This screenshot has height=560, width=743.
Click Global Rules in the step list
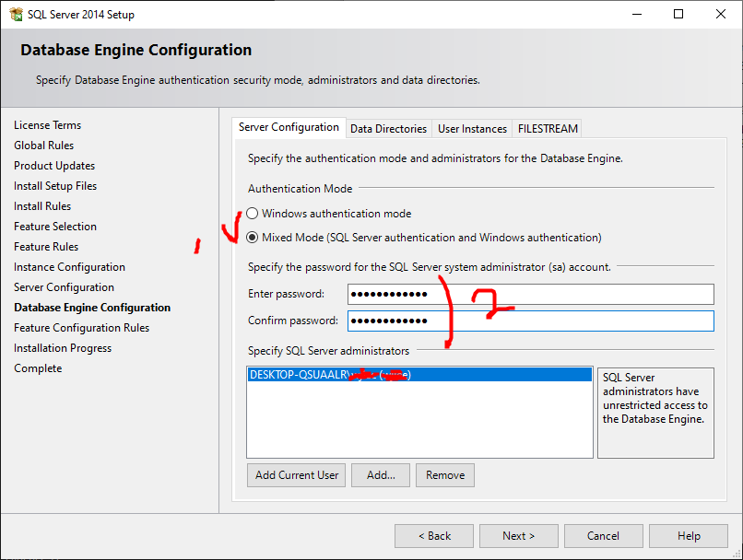coord(43,146)
